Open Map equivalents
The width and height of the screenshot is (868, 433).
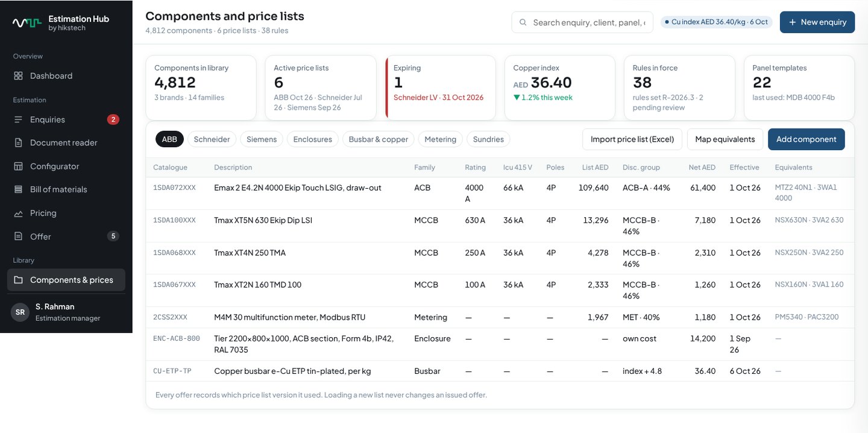725,139
